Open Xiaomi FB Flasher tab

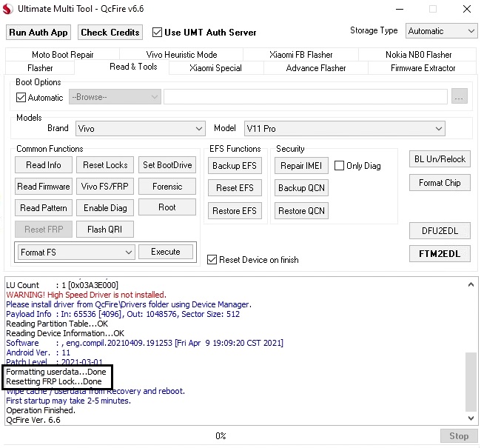point(301,55)
